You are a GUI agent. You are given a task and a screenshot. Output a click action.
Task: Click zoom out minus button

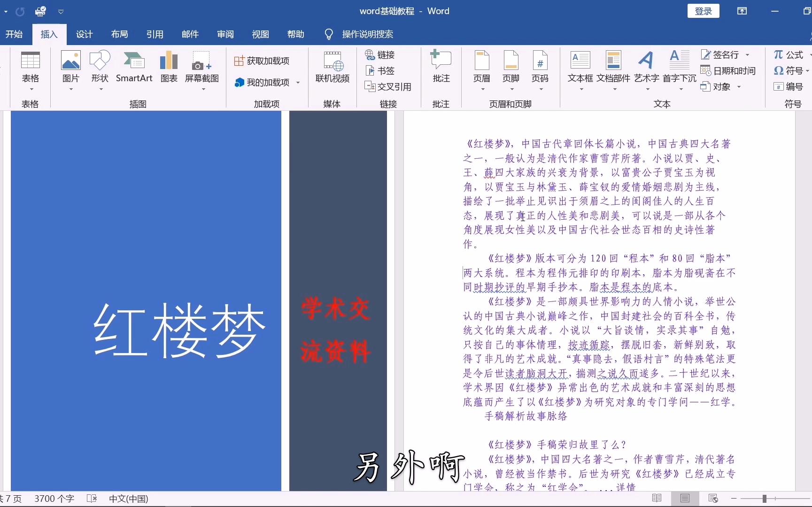click(734, 498)
